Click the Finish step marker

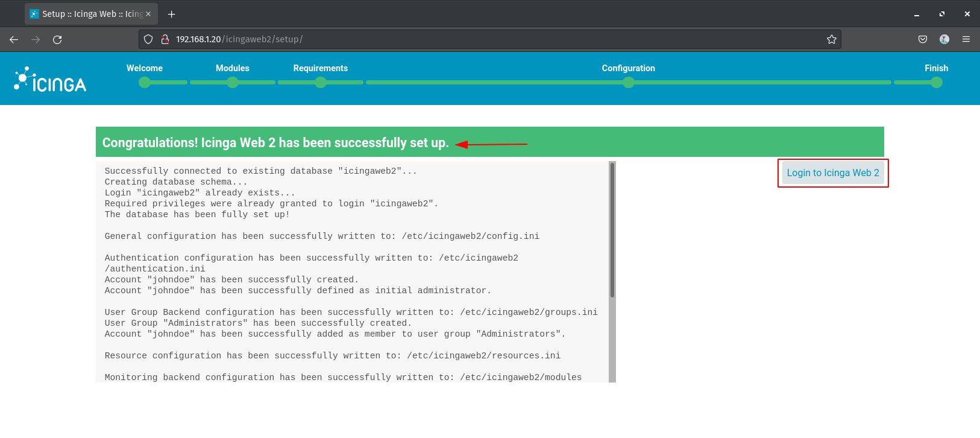point(936,83)
